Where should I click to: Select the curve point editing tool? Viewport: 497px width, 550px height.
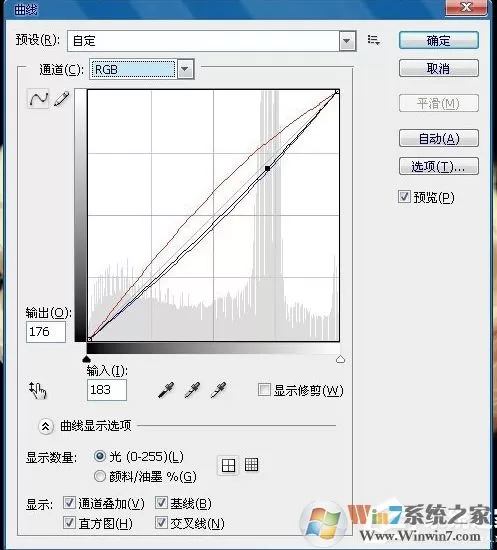pos(38,99)
